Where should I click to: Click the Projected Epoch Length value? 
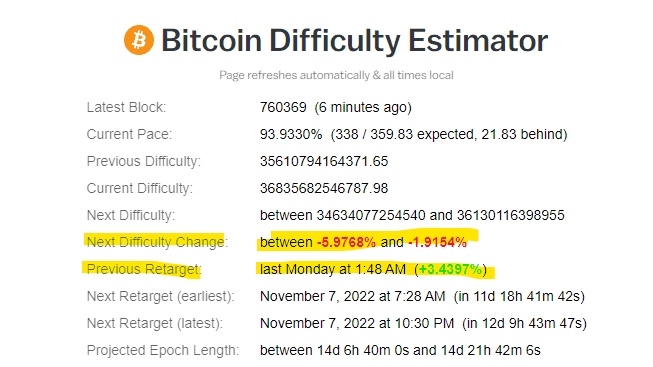(400, 350)
